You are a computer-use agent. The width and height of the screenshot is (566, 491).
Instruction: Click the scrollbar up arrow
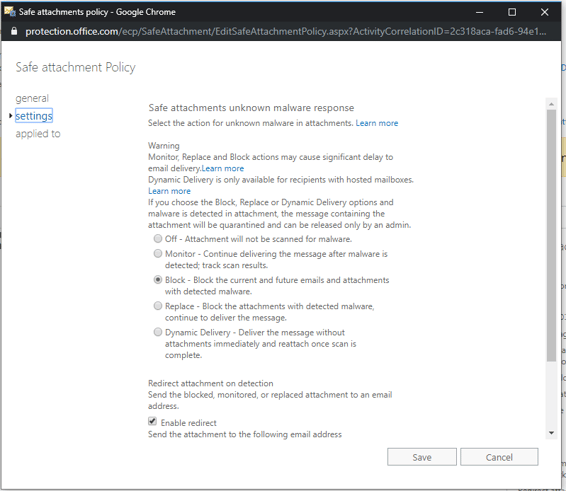551,104
